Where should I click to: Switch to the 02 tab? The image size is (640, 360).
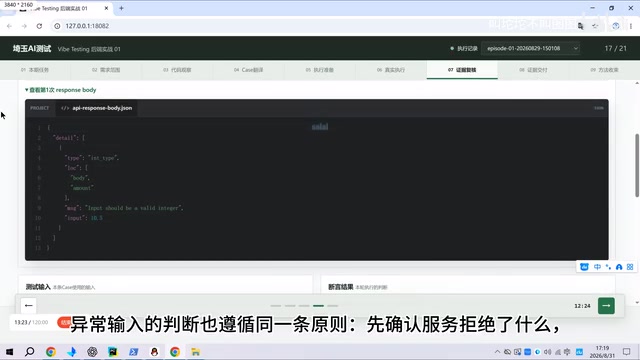[x=106, y=70]
